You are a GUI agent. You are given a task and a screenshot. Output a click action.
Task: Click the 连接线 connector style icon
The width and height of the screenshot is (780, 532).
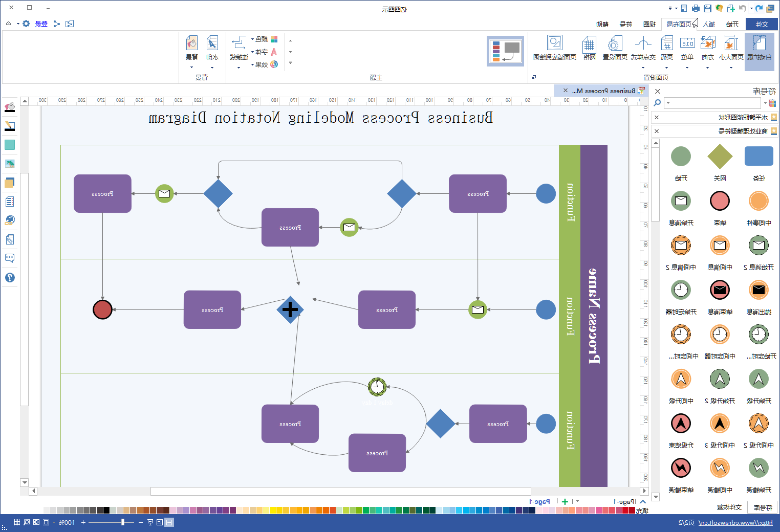(239, 43)
